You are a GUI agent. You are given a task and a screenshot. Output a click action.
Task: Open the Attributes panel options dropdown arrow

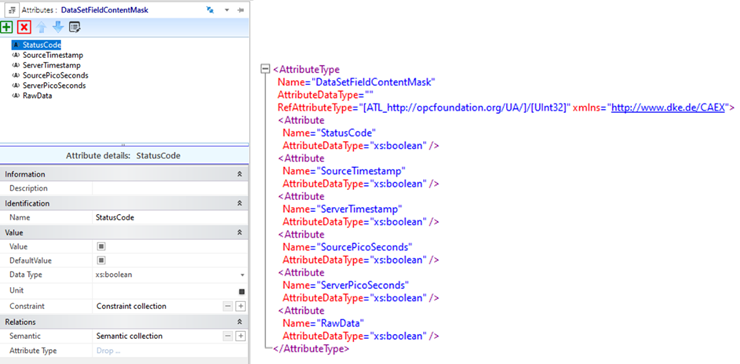coord(227,10)
